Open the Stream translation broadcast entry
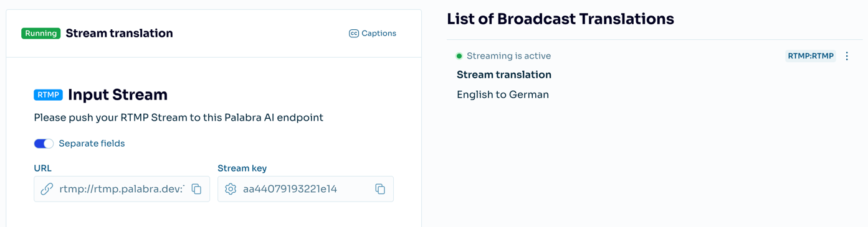868x227 pixels. point(504,75)
